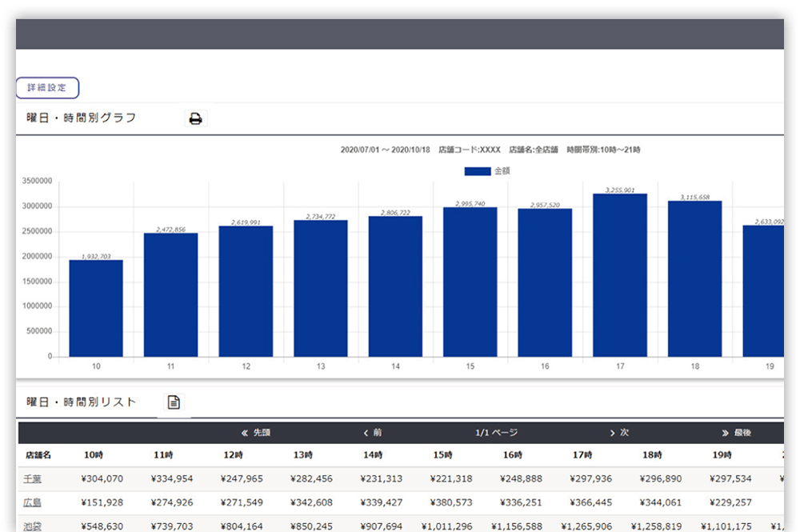Jump to last page with 最後

736,433
